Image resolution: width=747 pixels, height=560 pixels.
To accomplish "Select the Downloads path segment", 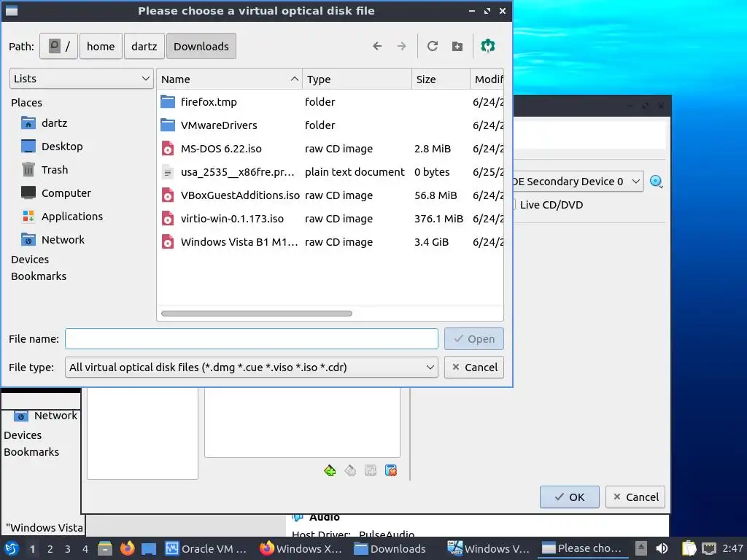I will (x=201, y=46).
